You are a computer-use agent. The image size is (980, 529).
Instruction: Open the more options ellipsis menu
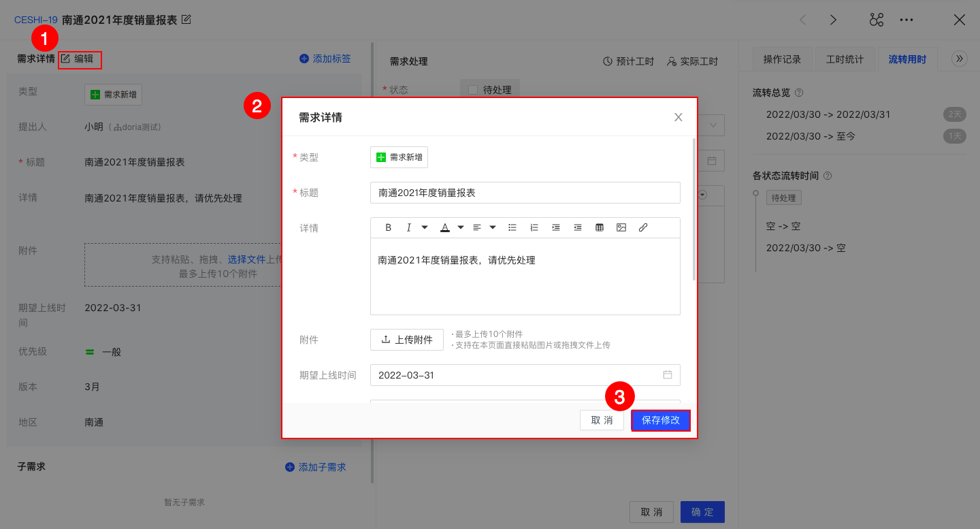click(906, 20)
